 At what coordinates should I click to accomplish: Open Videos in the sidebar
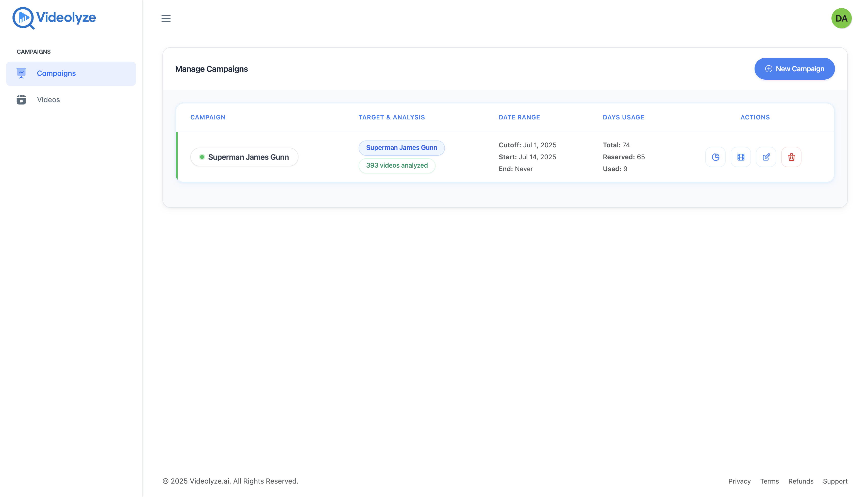pos(71,100)
